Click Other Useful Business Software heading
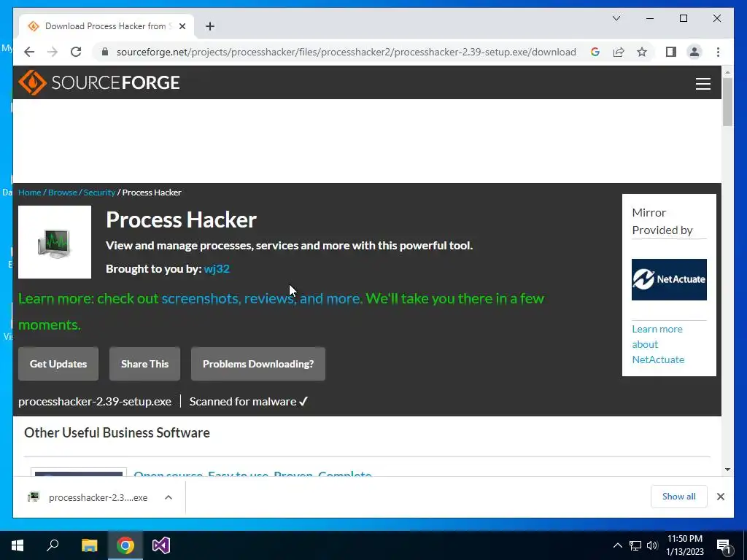 [117, 432]
